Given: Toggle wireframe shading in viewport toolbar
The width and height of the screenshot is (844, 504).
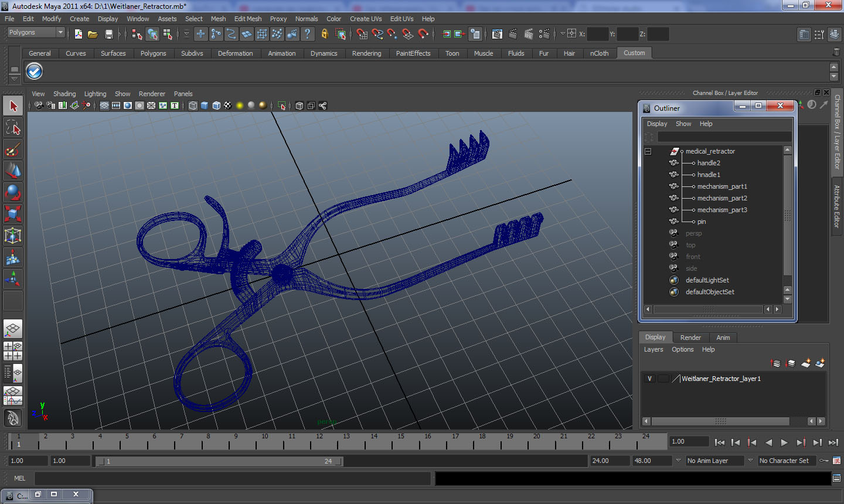Looking at the screenshot, I should pyautogui.click(x=193, y=105).
